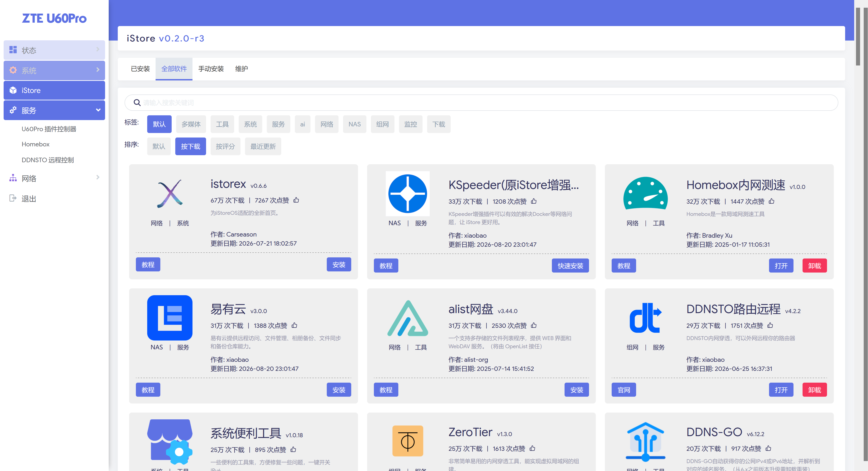Like 系统便利工具 with the thumbs-up icon
Image resolution: width=868 pixels, height=471 pixels.
click(293, 449)
